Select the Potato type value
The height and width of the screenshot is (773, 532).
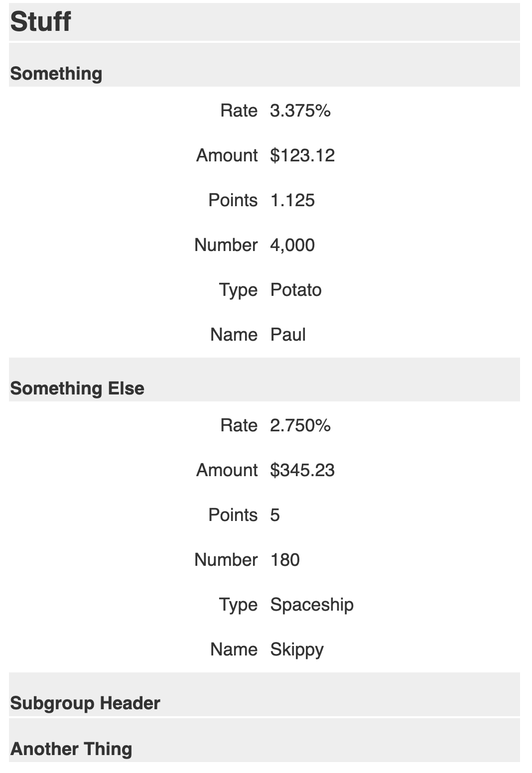point(296,290)
